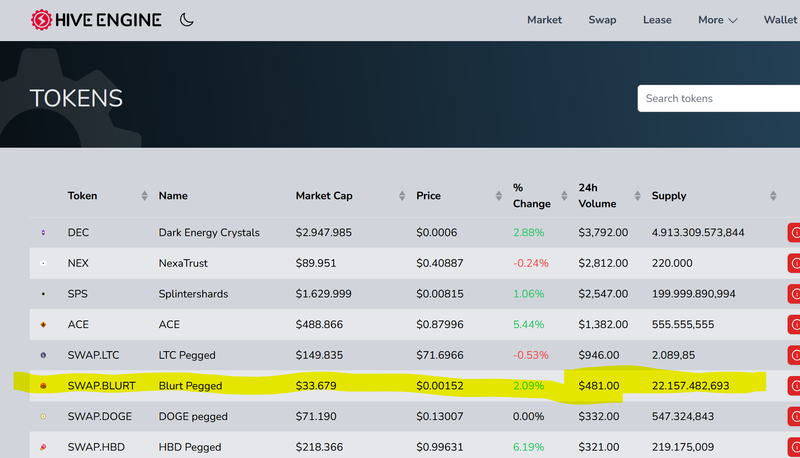The height and width of the screenshot is (458, 800).
Task: Toggle dark mode with the moon icon
Action: click(x=187, y=19)
